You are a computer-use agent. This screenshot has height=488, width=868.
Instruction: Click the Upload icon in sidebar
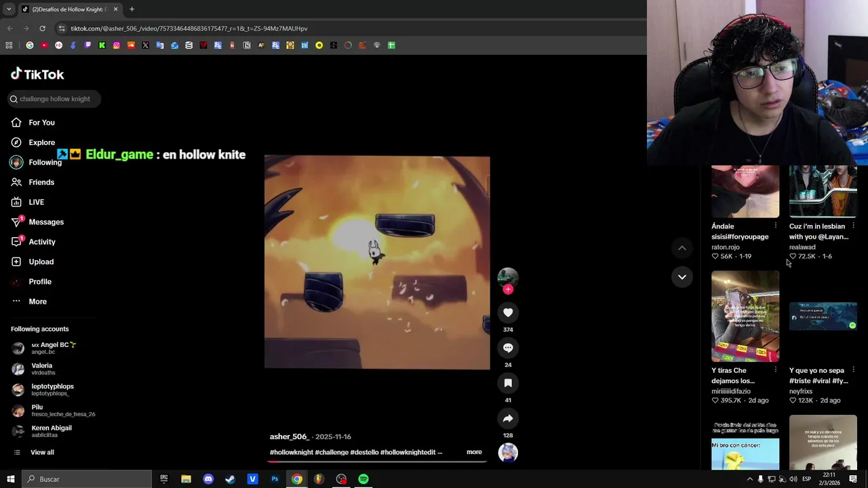pyautogui.click(x=16, y=262)
